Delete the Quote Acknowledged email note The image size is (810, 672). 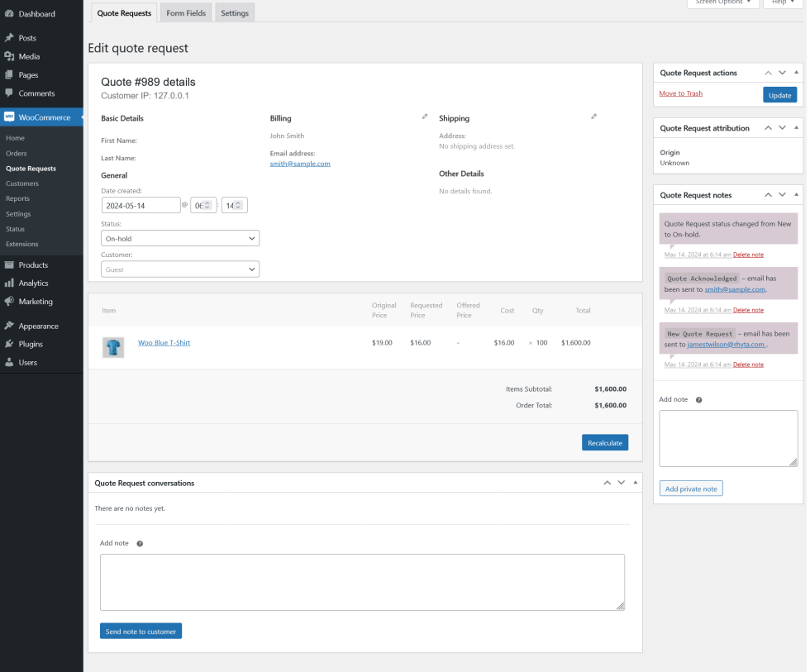click(748, 310)
